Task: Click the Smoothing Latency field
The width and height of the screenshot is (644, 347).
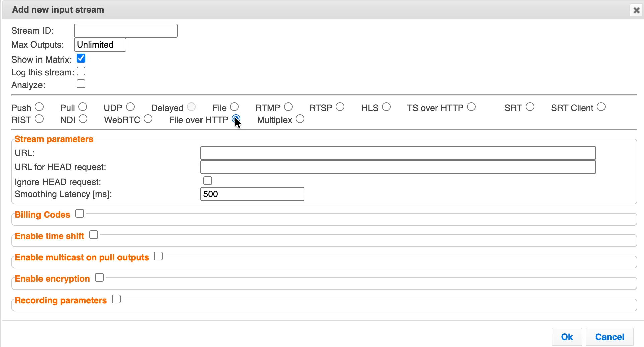Action: (x=252, y=194)
